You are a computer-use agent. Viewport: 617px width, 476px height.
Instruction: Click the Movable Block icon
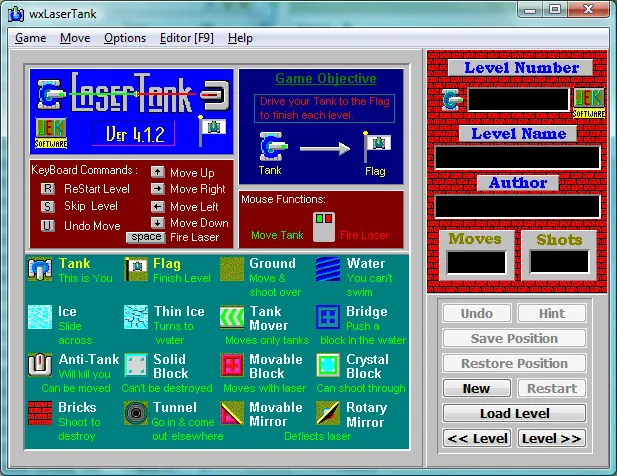point(232,365)
